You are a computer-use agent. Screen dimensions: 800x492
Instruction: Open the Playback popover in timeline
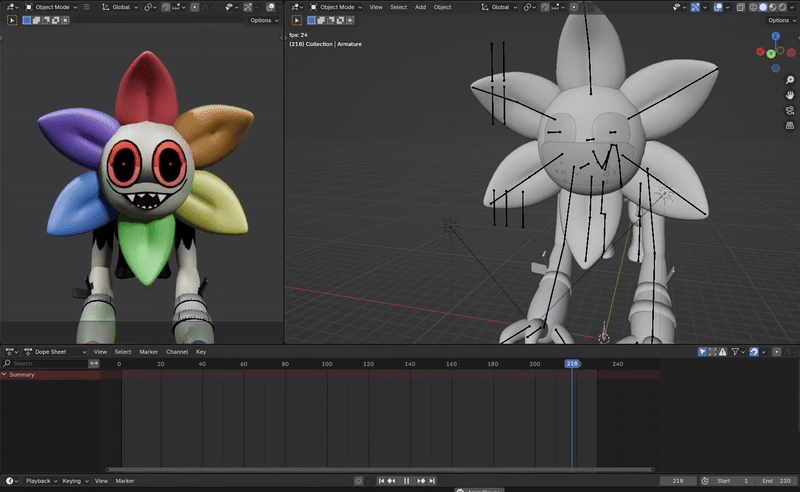click(41, 481)
